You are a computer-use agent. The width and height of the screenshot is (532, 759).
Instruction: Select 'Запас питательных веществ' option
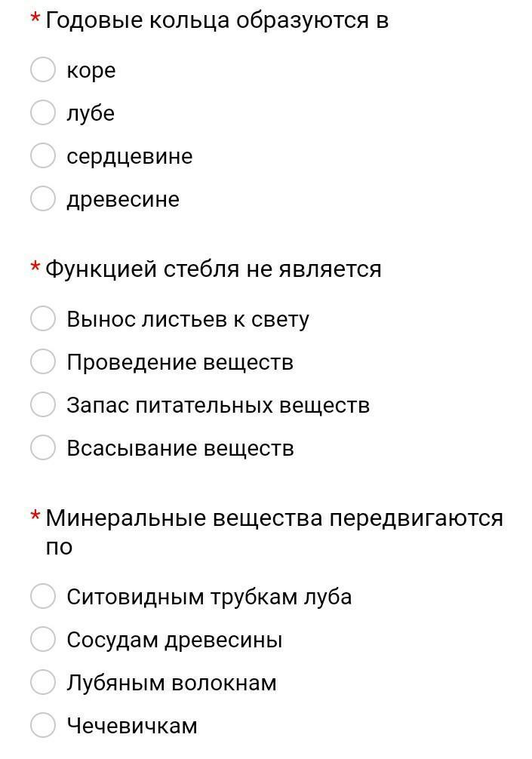[x=43, y=404]
